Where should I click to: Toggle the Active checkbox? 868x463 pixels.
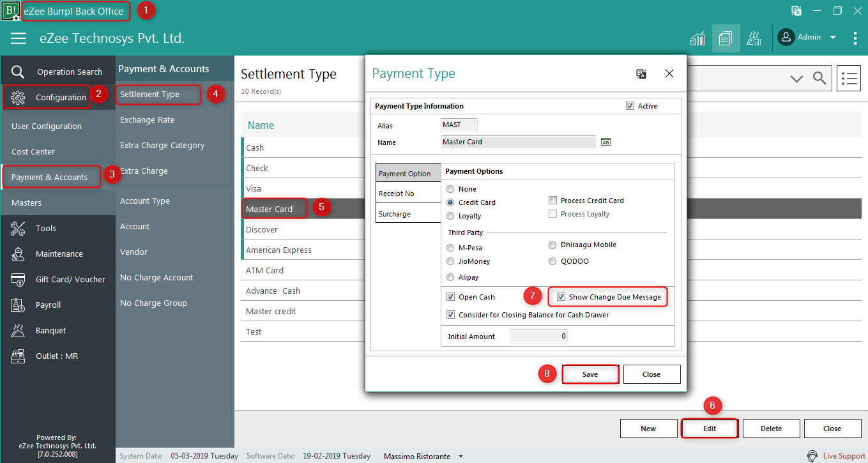[630, 106]
